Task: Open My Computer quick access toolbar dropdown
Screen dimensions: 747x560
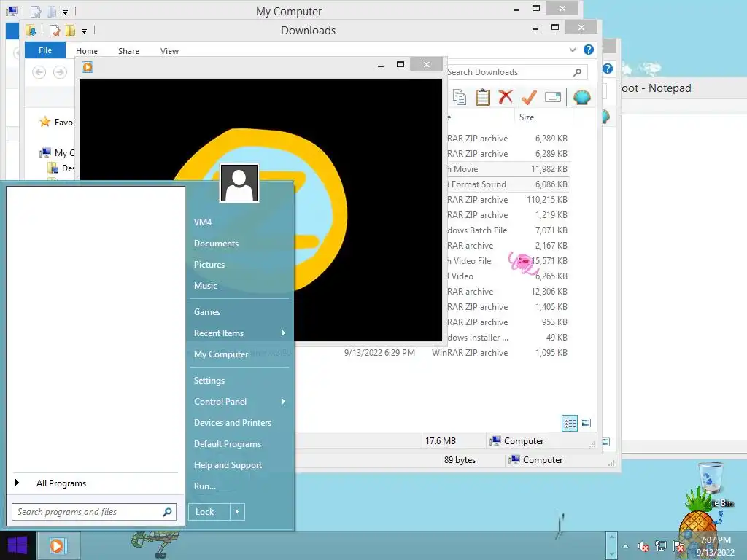Action: 65,12
